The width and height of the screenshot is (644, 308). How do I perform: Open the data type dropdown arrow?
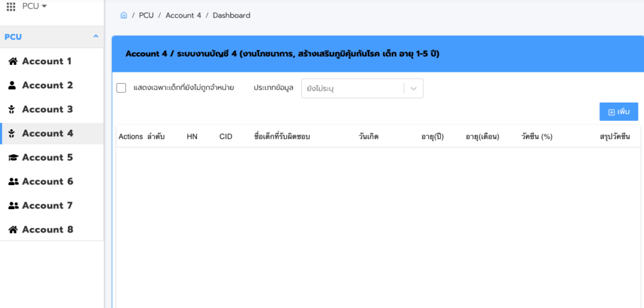click(413, 89)
